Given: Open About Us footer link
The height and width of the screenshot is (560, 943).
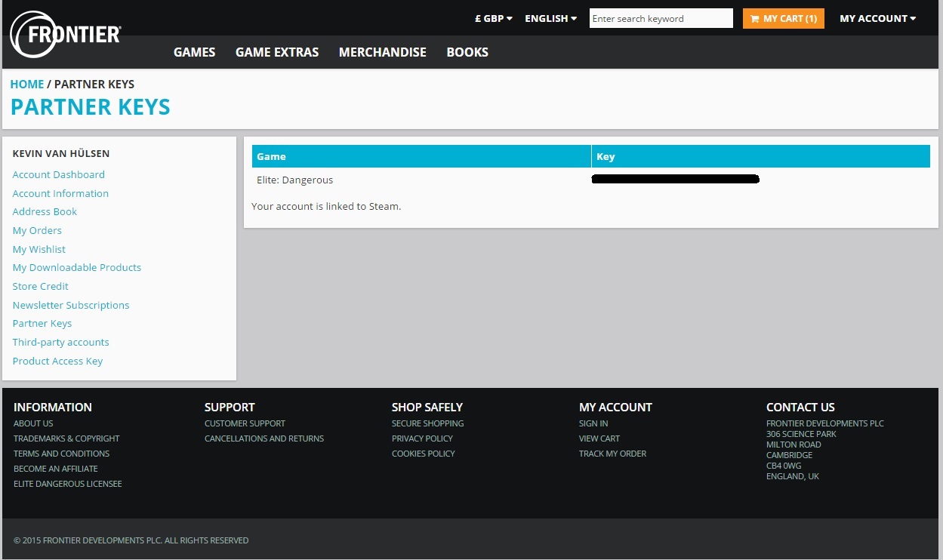Looking at the screenshot, I should pyautogui.click(x=33, y=423).
